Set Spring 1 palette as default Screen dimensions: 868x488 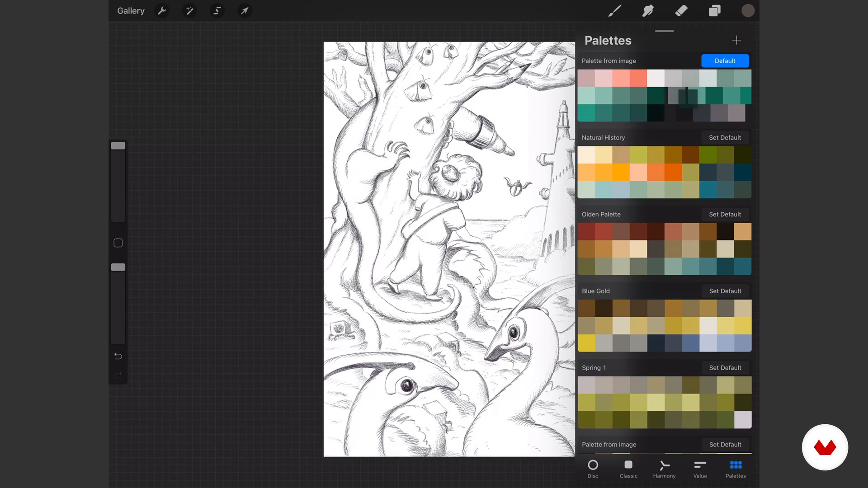click(x=725, y=368)
